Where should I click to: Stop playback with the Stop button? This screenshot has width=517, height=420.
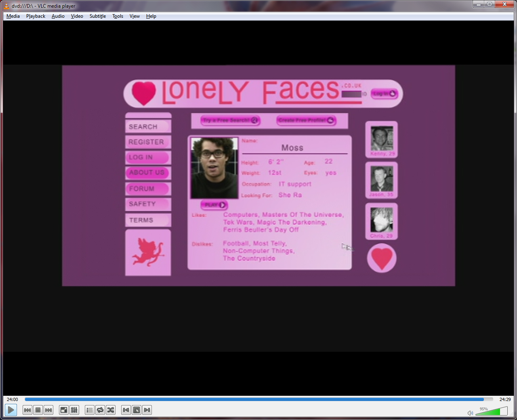pos(38,410)
